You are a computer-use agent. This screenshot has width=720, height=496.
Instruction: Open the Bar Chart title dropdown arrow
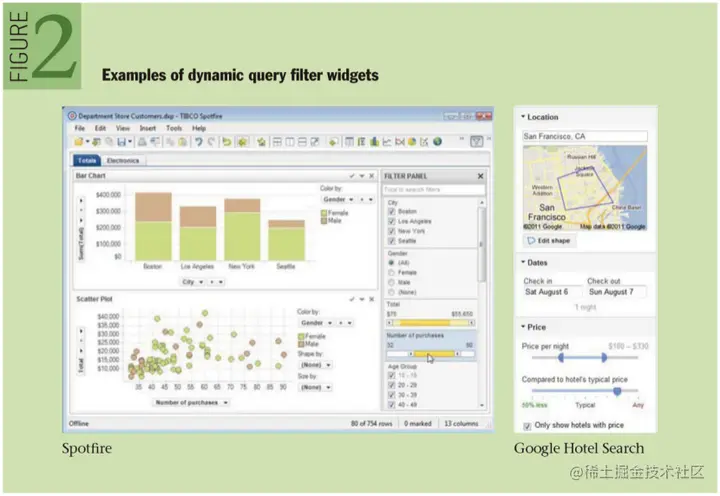[x=362, y=176]
